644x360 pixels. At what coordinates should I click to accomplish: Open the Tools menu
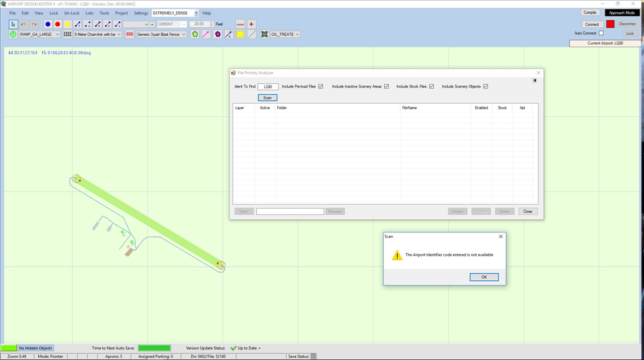104,13
